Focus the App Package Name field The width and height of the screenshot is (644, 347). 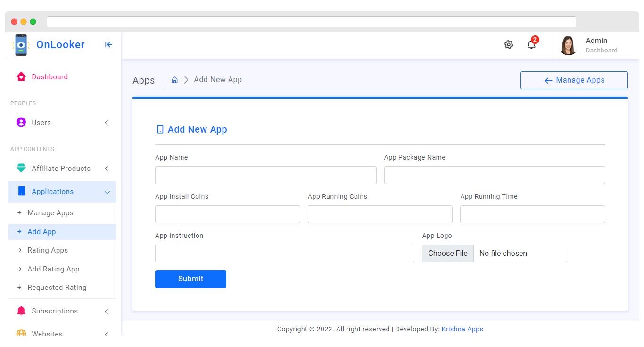point(495,175)
